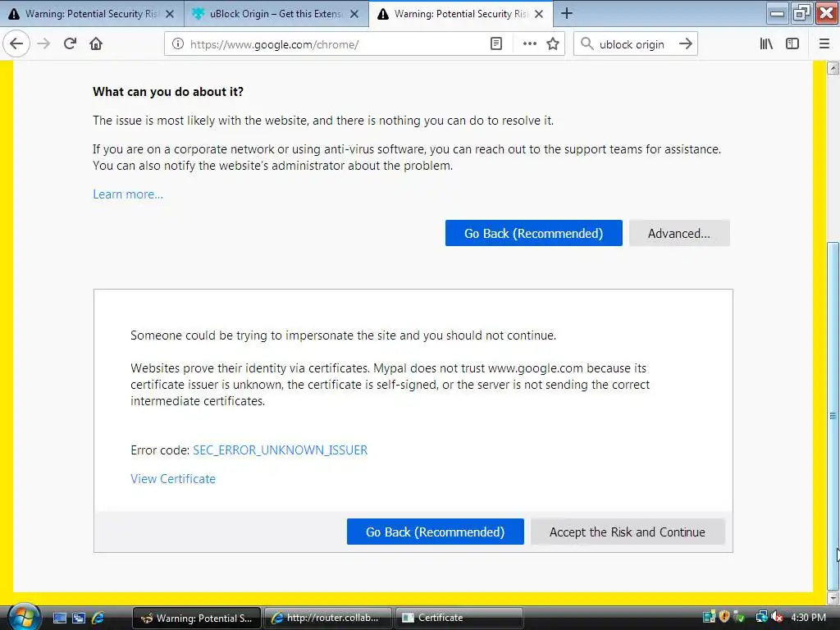Click Accept the Risk and Continue

pyautogui.click(x=628, y=532)
